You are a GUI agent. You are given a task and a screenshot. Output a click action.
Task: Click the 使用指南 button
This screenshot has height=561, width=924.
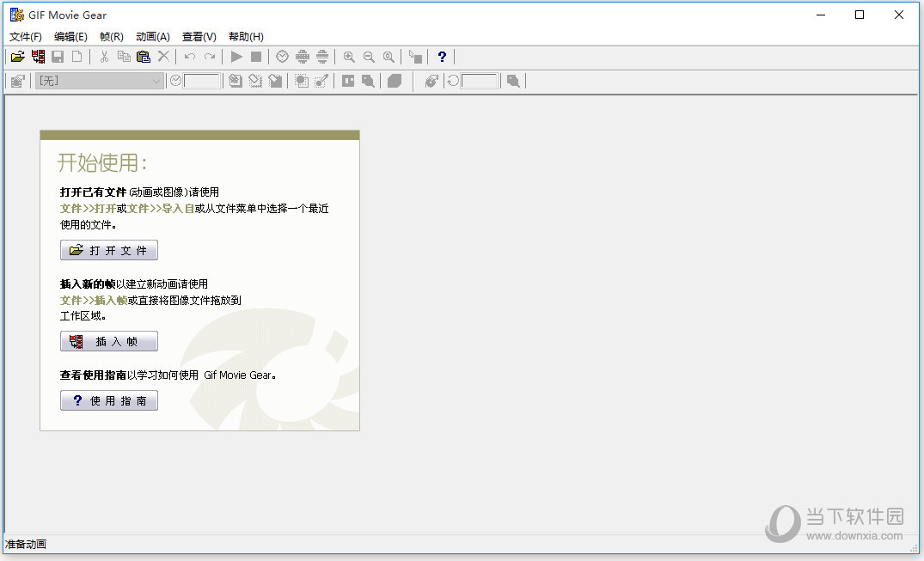click(x=109, y=400)
